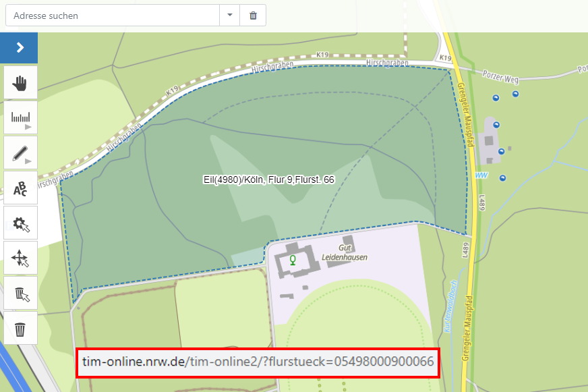
Task: Click the Kurtenwaldbach stream label
Action: tap(450, 306)
